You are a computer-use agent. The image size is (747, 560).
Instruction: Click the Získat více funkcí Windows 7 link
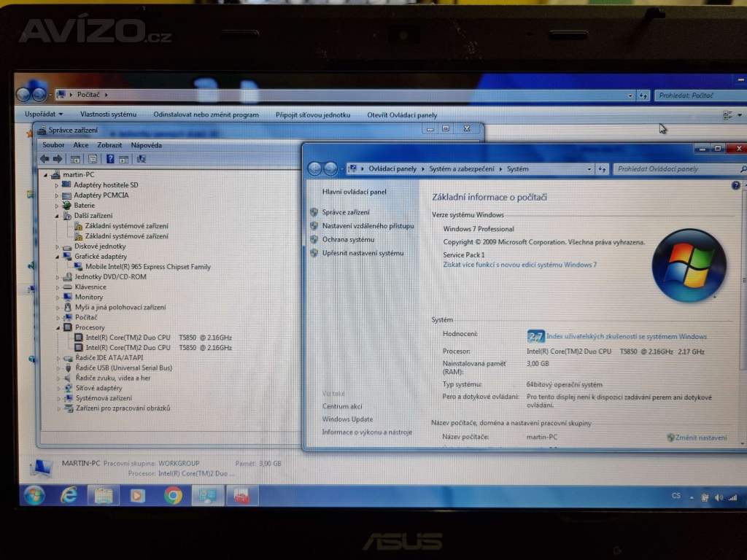[x=519, y=265]
